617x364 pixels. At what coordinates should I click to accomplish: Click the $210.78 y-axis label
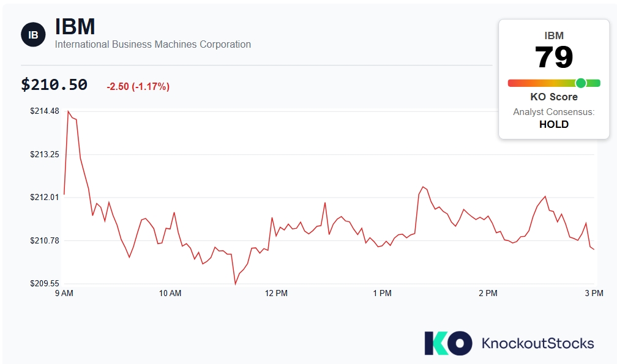tap(45, 240)
